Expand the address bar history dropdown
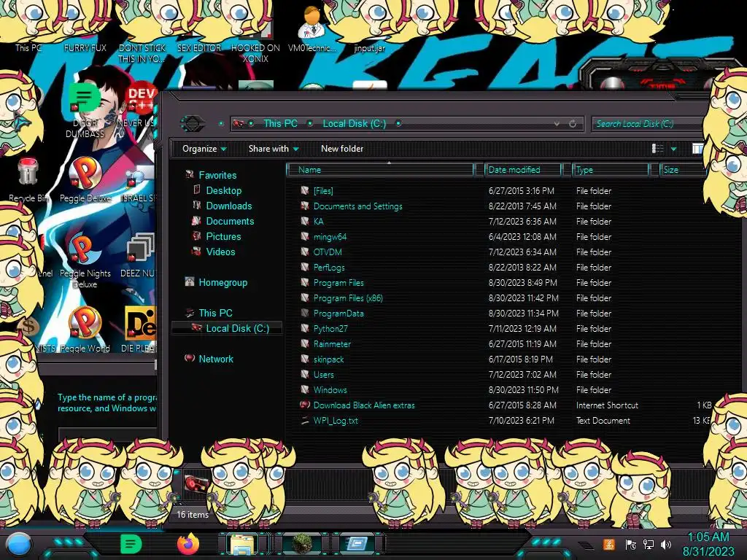 (x=557, y=124)
